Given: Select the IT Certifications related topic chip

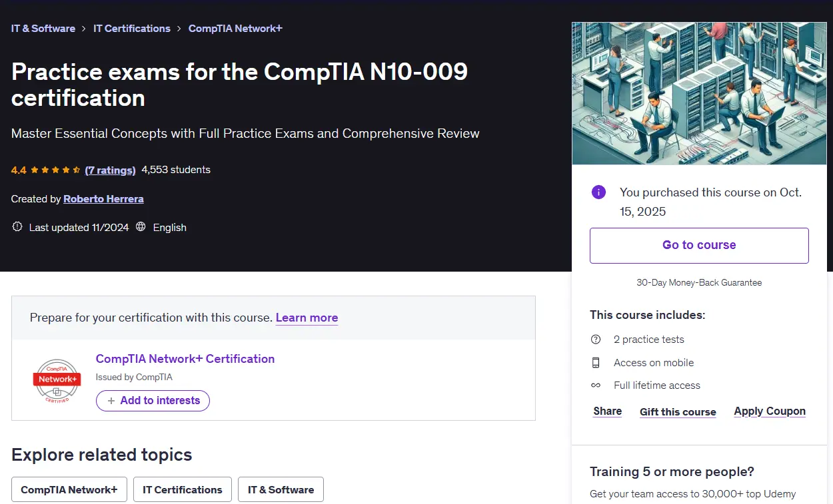Looking at the screenshot, I should pyautogui.click(x=183, y=489).
